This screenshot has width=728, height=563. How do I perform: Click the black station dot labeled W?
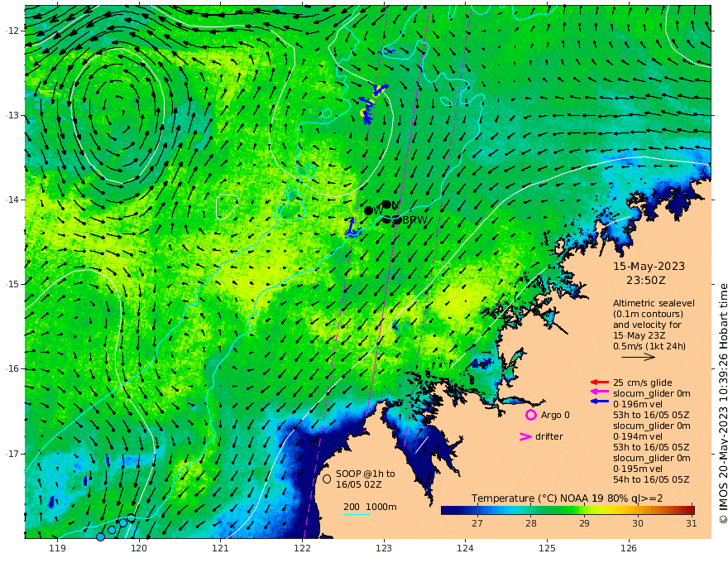[369, 210]
